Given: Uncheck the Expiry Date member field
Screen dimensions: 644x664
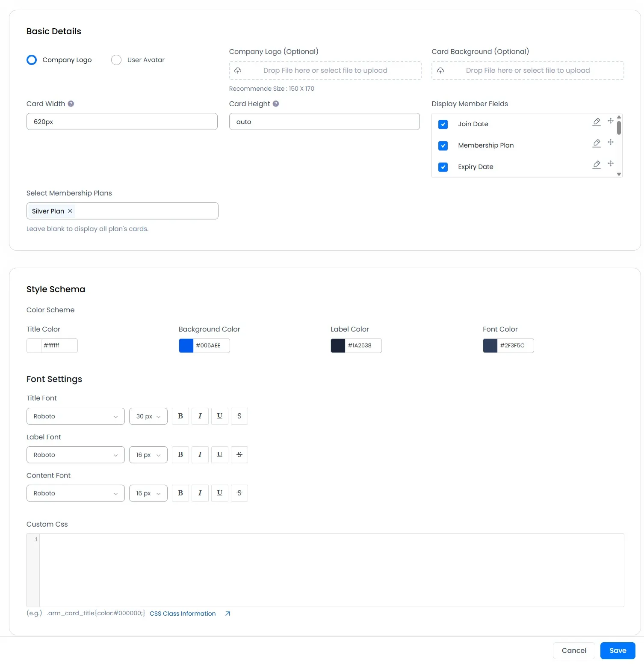Looking at the screenshot, I should (x=443, y=167).
